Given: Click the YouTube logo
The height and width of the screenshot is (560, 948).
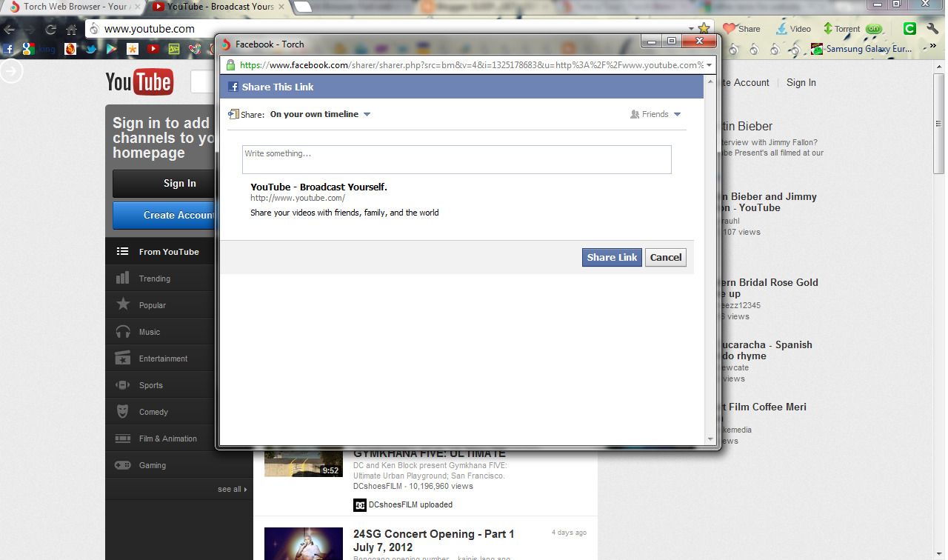Looking at the screenshot, I should click(x=139, y=81).
